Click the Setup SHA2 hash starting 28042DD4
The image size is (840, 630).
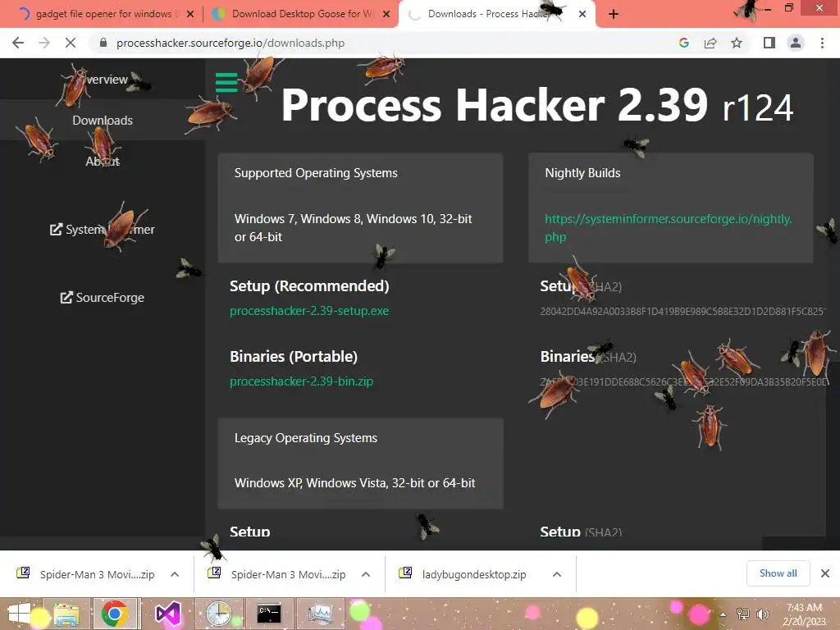[682, 311]
